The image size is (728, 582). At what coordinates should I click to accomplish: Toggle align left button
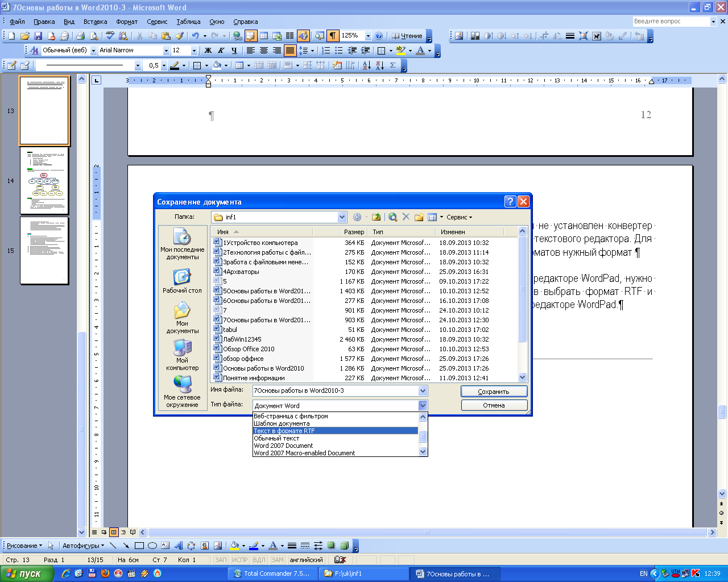(x=251, y=51)
